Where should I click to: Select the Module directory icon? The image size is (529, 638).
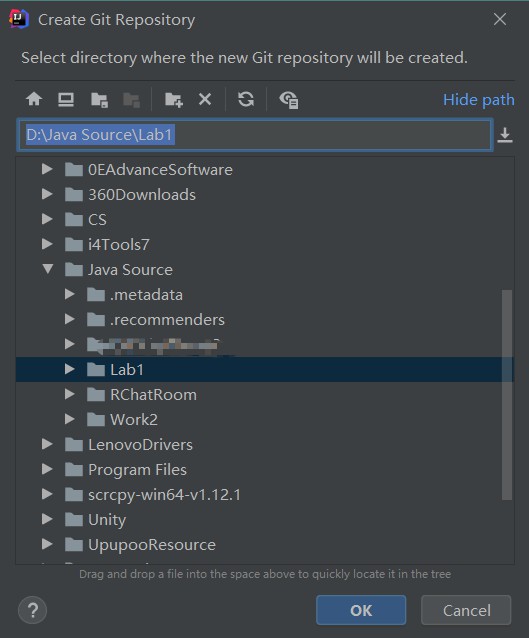131,100
